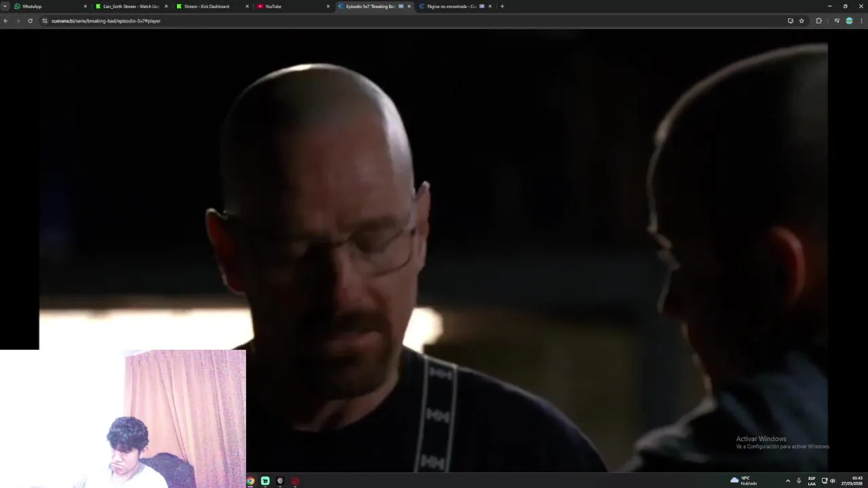Switch to the YouTube tab

click(x=293, y=6)
